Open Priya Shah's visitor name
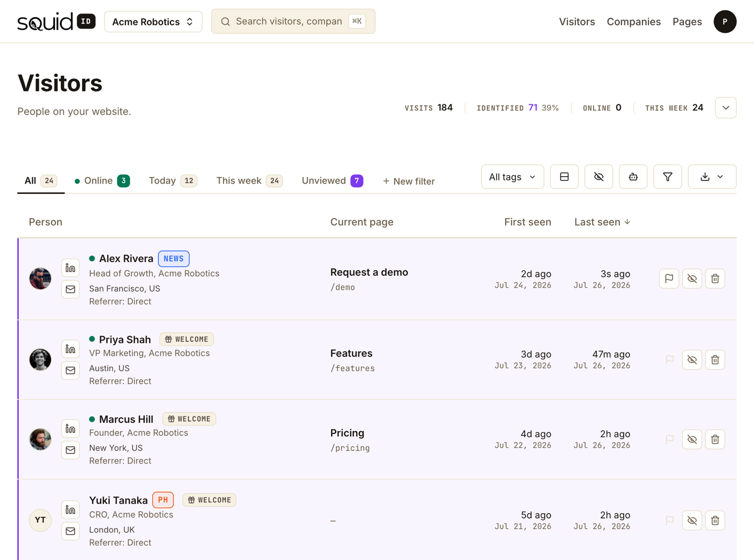This screenshot has width=754, height=560. click(125, 339)
